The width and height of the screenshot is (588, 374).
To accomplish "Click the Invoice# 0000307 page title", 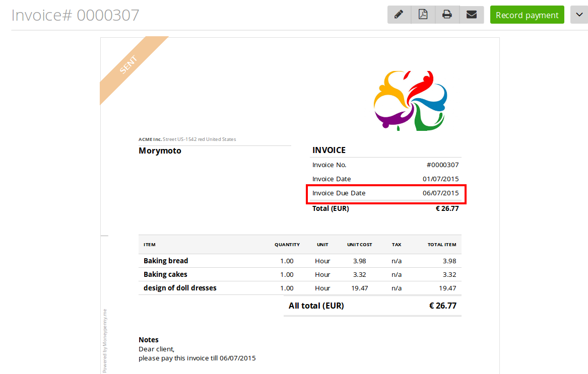I will 76,15.
